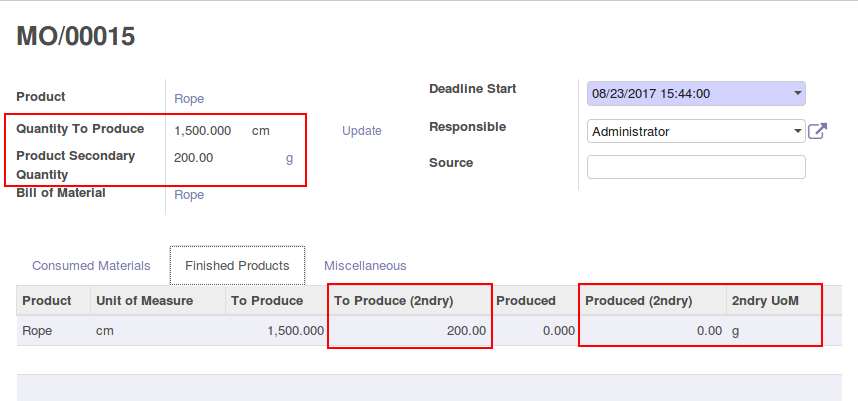Image resolution: width=858 pixels, height=401 pixels.
Task: Click the secondary unit 'g' link
Action: click(289, 157)
